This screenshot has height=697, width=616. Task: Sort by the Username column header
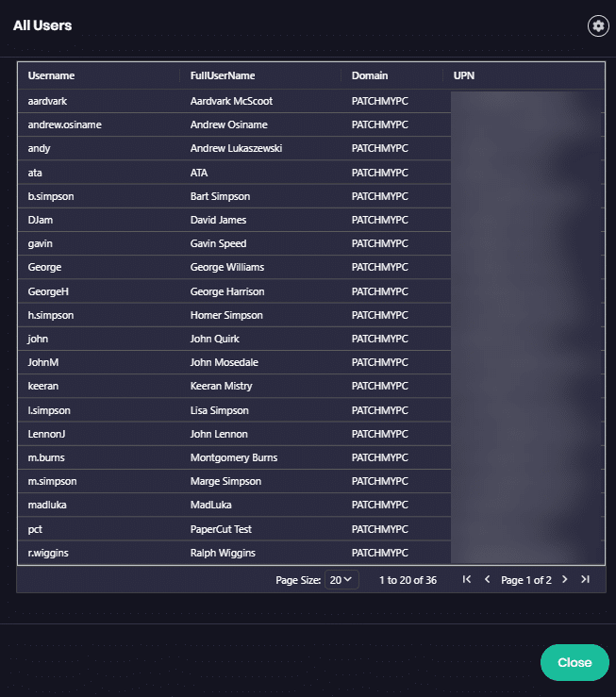pos(52,75)
